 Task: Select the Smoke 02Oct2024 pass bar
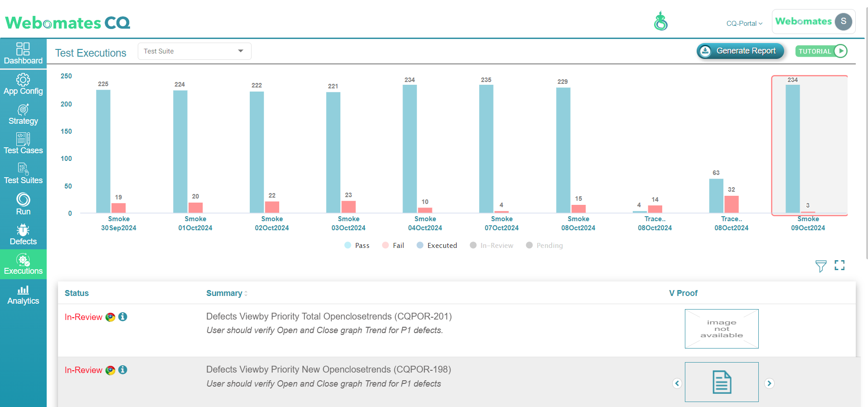coord(257,152)
